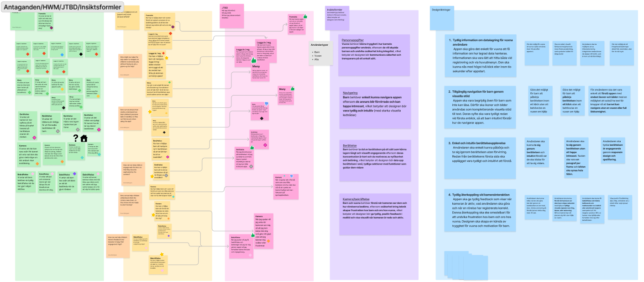Click the blue thumbs-down on the pink Meny sticky

pos(267,104)
